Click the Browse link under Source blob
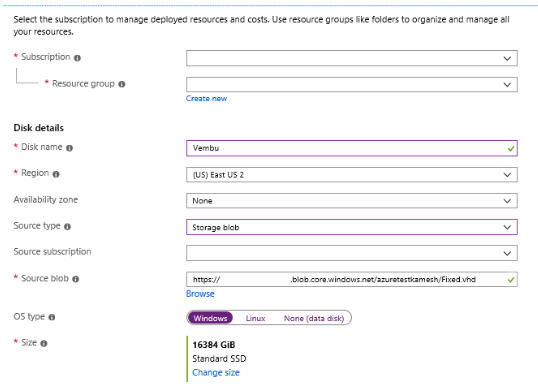Screen dimensions: 538x388 tap(200, 294)
